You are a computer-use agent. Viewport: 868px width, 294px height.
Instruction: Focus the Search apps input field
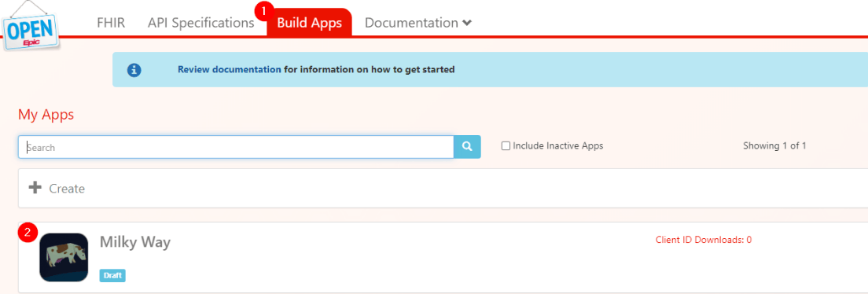[237, 147]
